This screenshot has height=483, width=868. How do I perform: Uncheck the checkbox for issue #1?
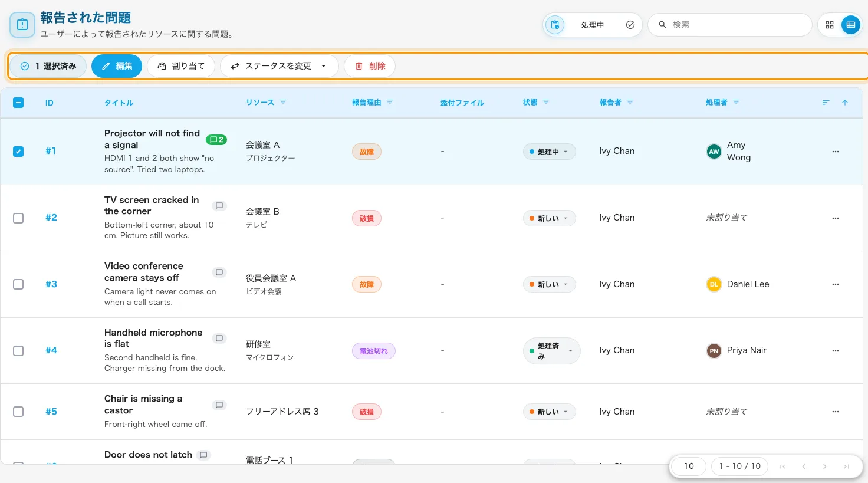coord(18,152)
